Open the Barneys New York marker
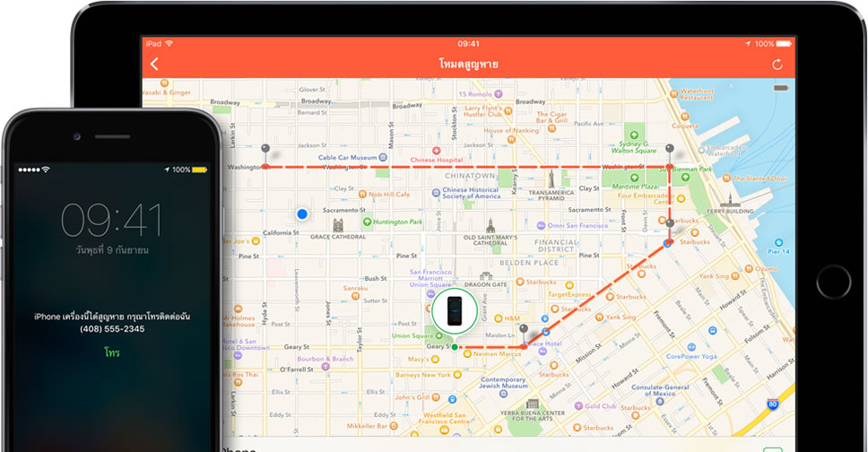The image size is (868, 452). (x=458, y=375)
